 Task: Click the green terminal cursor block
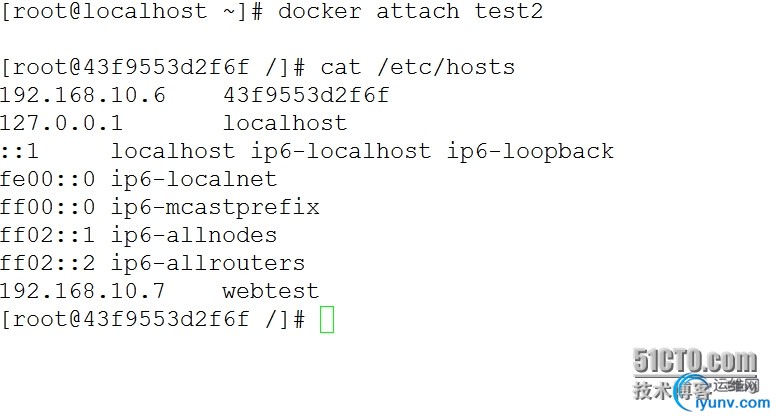point(327,319)
